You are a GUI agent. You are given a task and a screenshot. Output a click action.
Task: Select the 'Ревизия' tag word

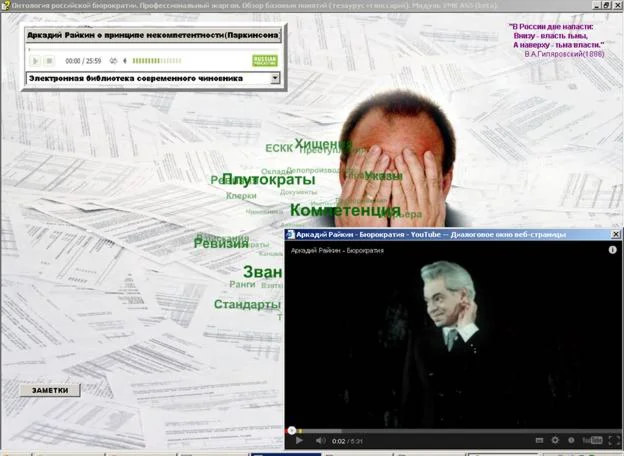coord(221,244)
